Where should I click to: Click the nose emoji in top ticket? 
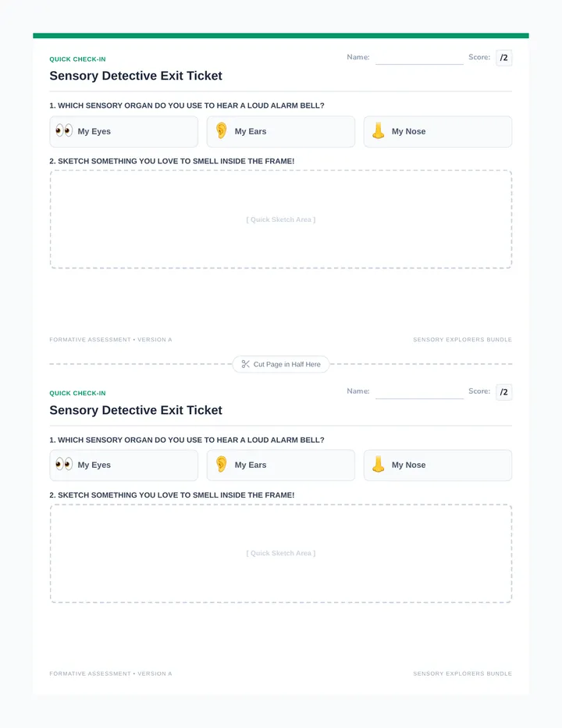379,131
